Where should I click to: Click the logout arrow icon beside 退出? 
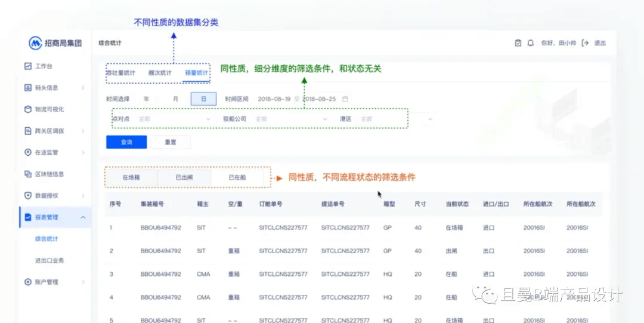coord(586,43)
